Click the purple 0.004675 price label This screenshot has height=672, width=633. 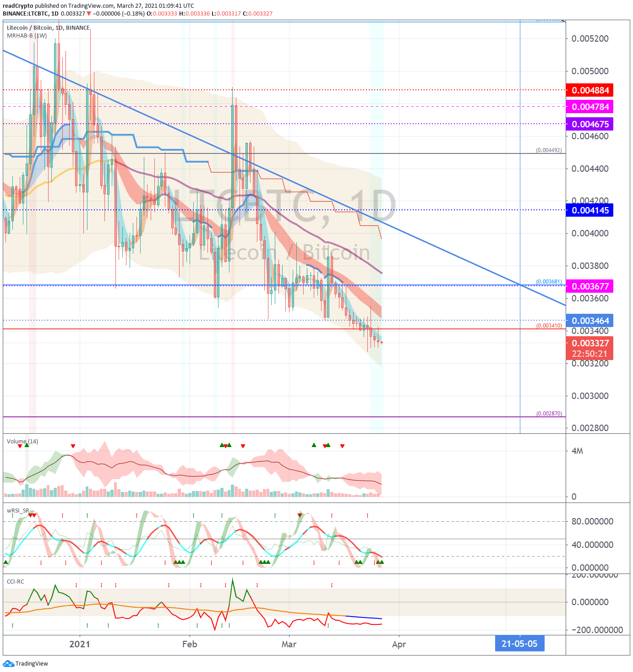[x=589, y=124]
